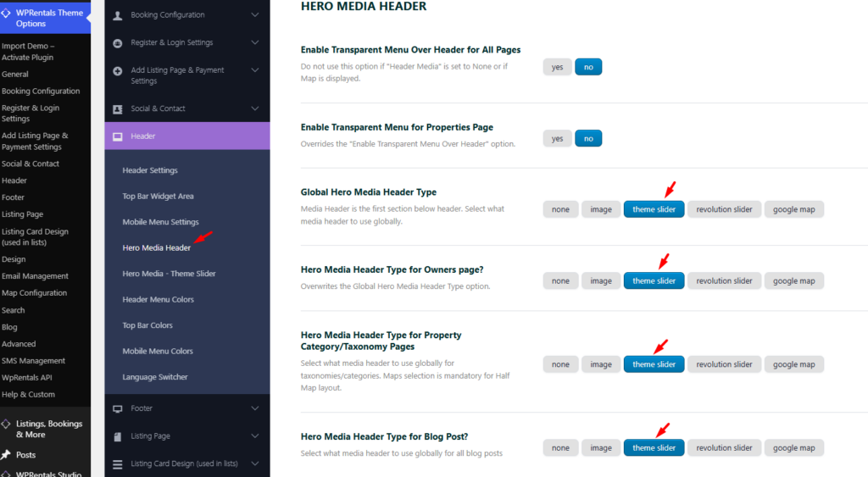
Task: Expand Footer section chevron
Action: coord(254,408)
